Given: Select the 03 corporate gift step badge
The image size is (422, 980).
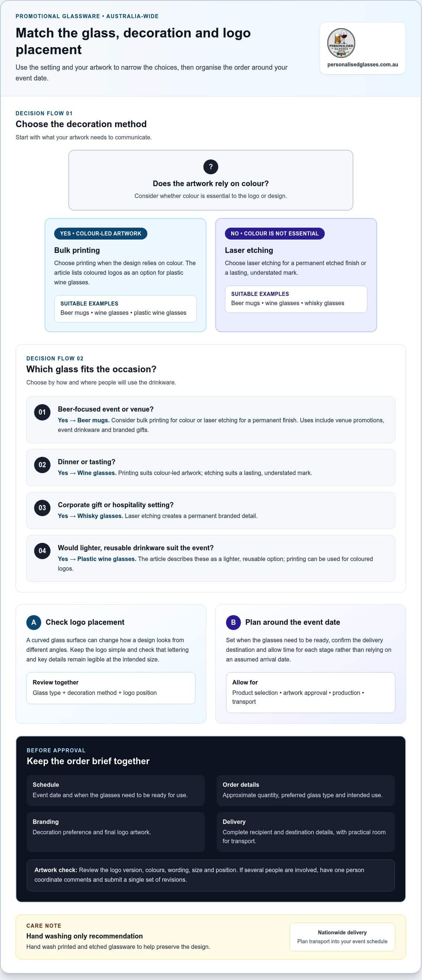Looking at the screenshot, I should click(x=42, y=508).
